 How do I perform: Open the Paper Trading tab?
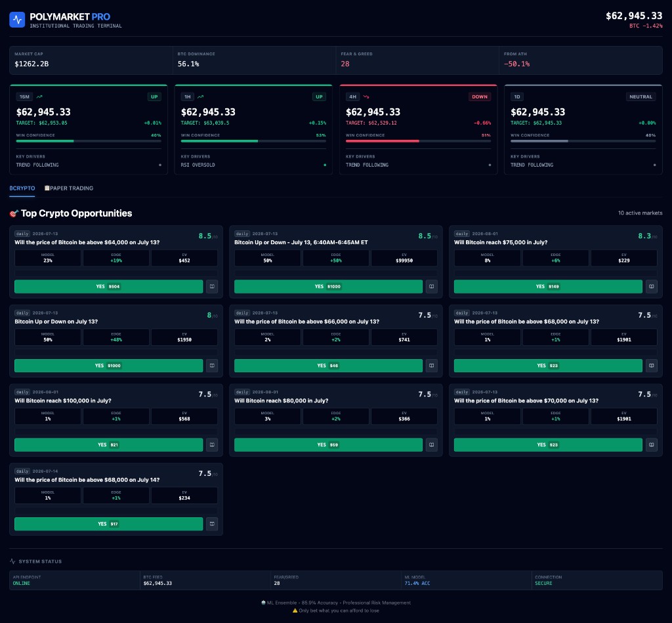[69, 188]
